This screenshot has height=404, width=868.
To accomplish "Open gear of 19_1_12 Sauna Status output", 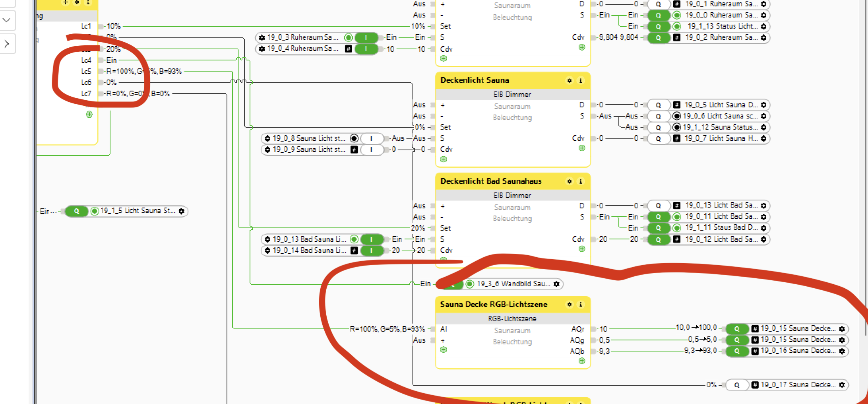I will [x=763, y=127].
